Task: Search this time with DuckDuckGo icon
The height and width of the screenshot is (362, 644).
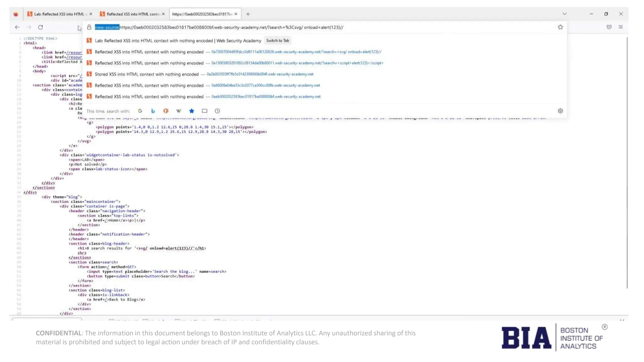Action: pos(166,111)
